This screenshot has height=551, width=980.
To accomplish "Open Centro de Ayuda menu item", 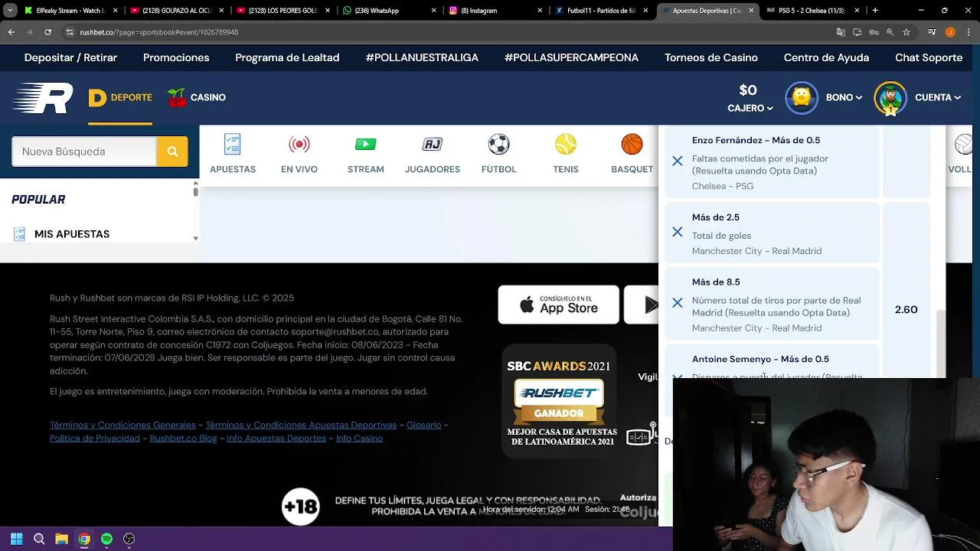I will tap(826, 57).
